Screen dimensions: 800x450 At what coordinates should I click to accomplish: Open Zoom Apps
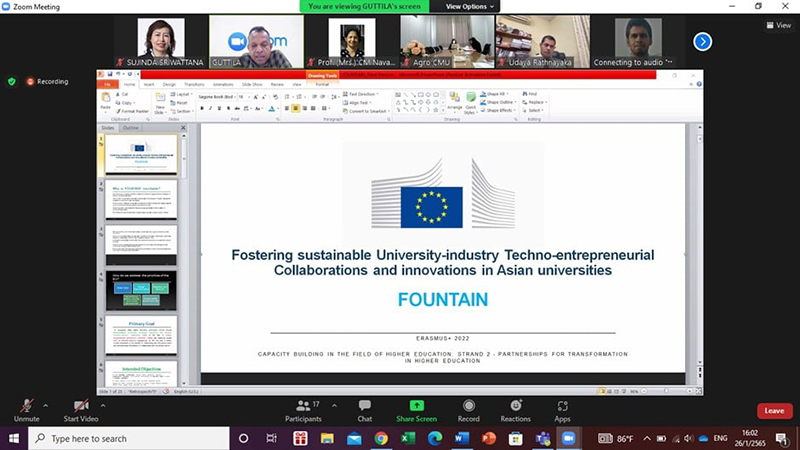562,411
